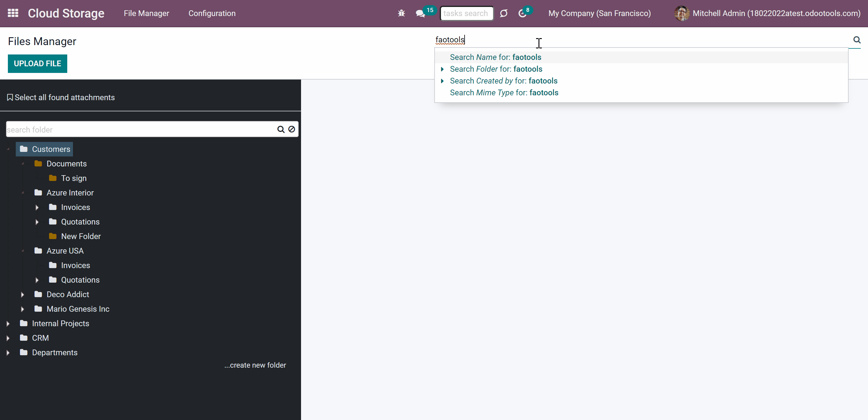Click the Departments folder icon
This screenshot has width=868, height=420.
(x=24, y=352)
